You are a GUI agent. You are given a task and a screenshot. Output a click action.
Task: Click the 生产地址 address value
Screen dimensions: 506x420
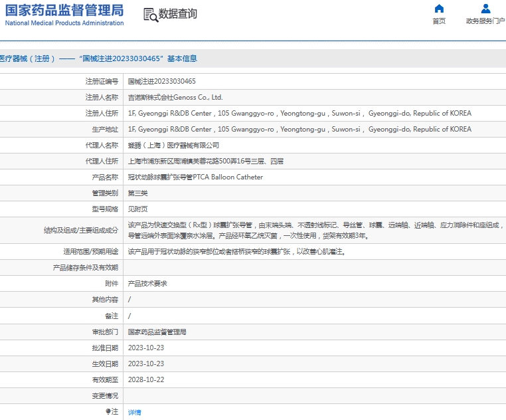(299, 129)
